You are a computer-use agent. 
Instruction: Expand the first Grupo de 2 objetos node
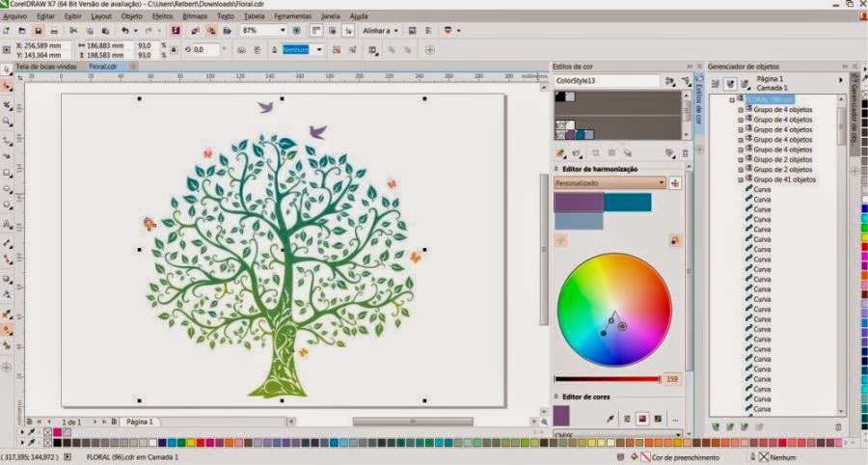coord(741,160)
